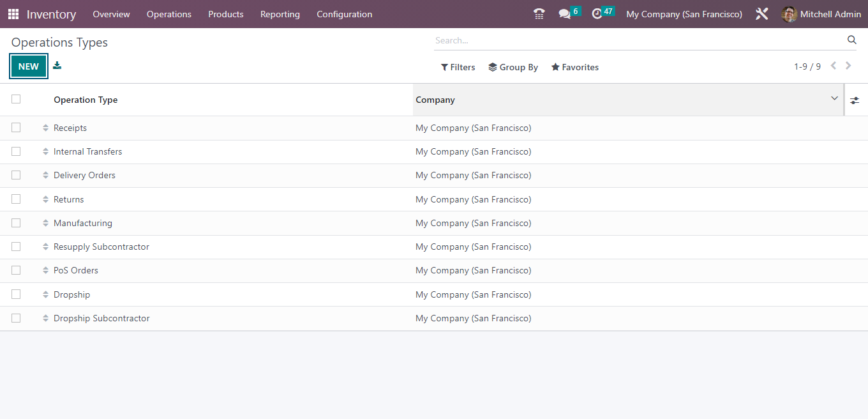Click the drag handle beside Manufacturing
This screenshot has width=868, height=419.
[45, 222]
